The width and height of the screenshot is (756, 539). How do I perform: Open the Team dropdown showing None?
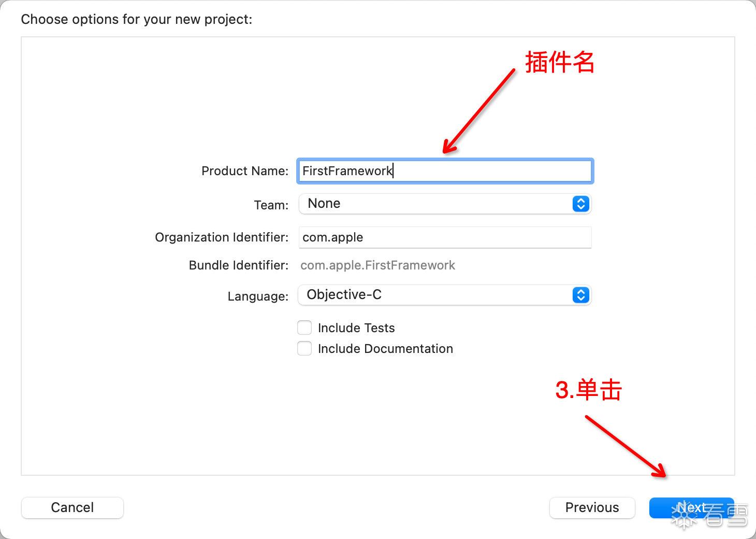[x=445, y=204]
